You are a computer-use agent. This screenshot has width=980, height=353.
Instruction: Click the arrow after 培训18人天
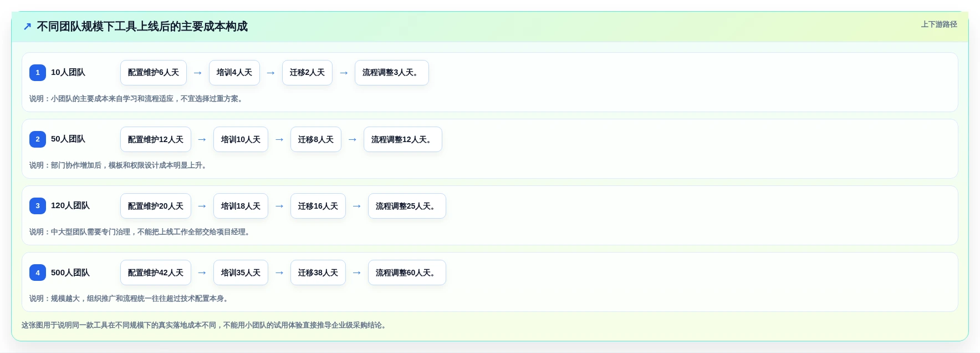(x=279, y=206)
